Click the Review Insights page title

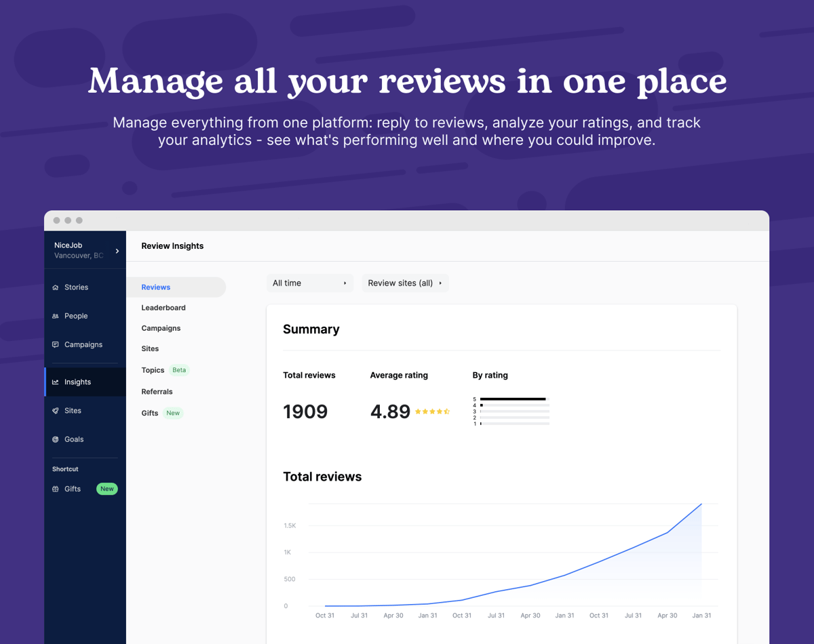[172, 245]
